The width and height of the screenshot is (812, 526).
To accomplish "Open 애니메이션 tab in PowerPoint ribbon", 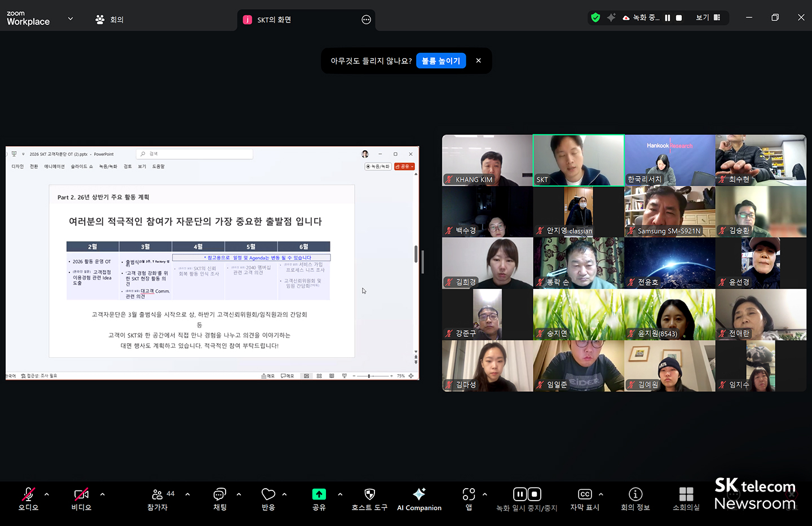I will 55,166.
